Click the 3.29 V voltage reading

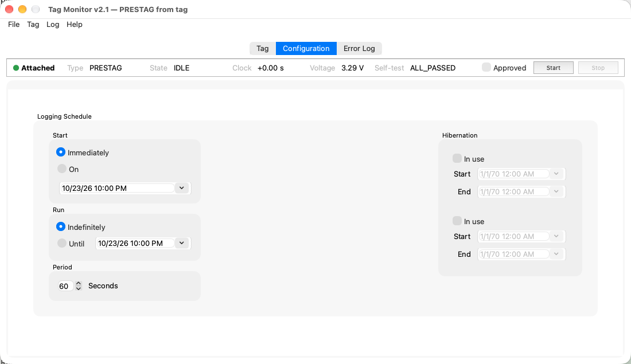pos(353,68)
